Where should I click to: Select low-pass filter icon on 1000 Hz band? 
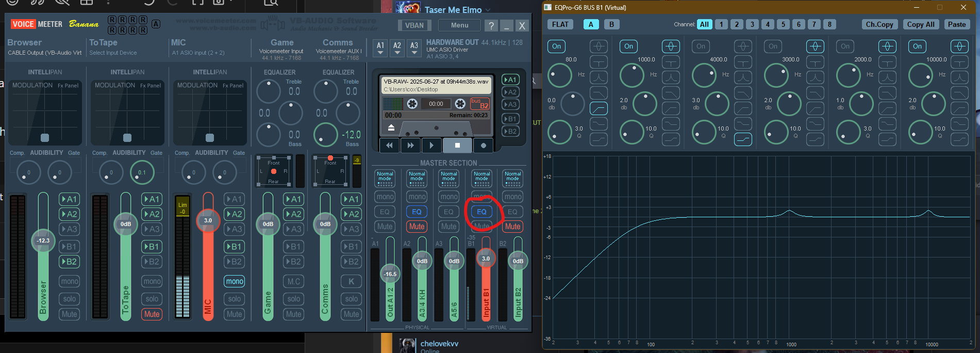tap(671, 93)
